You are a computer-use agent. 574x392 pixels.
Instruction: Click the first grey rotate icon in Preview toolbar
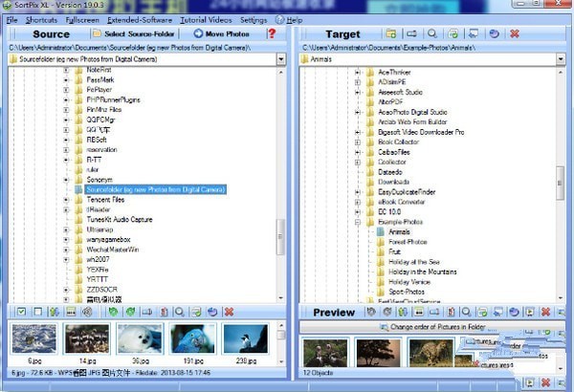(x=371, y=312)
